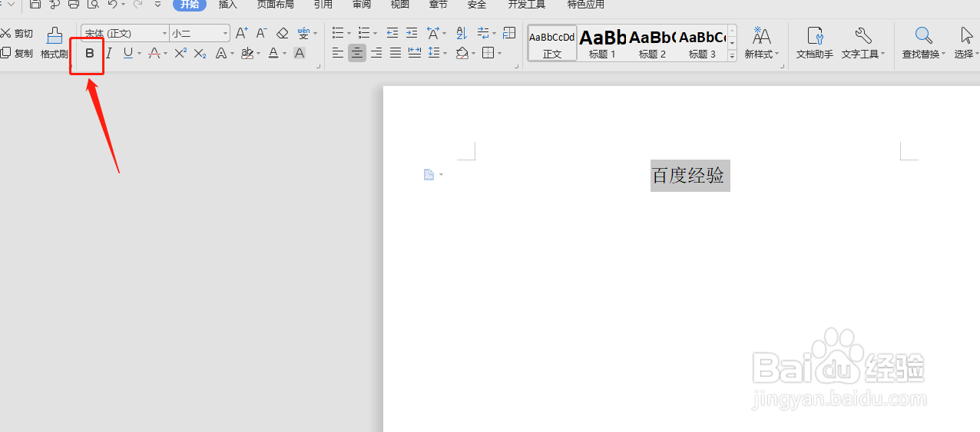Activate the Format Painter (格式刷)
This screenshot has width=980, height=432.
coord(55,44)
